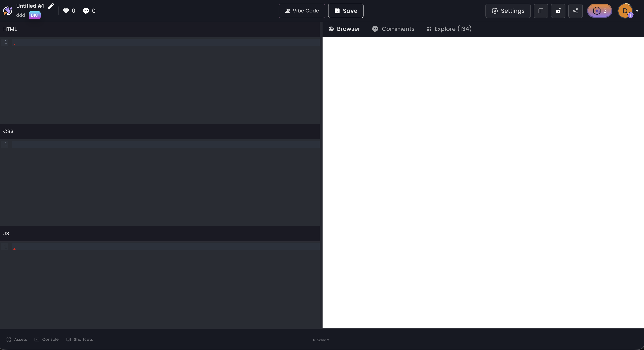Click the Vibe Code button

[x=301, y=11]
